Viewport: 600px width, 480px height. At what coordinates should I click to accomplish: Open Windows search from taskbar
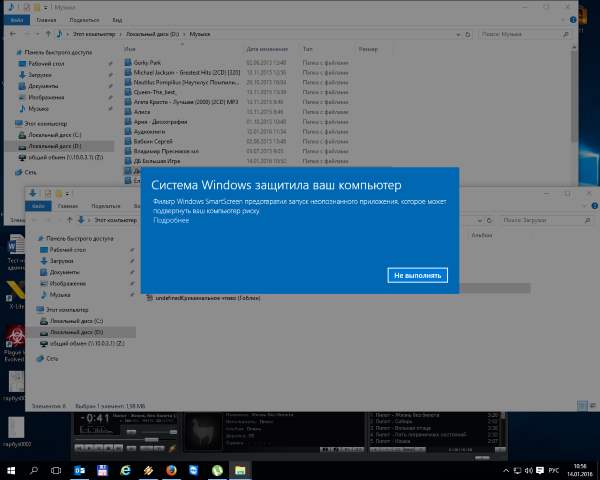(x=34, y=470)
